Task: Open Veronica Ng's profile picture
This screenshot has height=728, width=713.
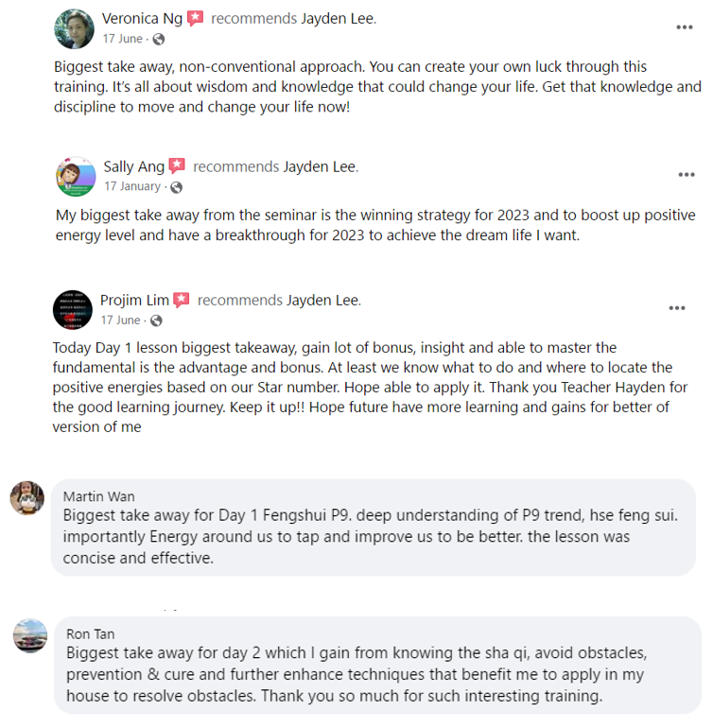Action: [73, 28]
